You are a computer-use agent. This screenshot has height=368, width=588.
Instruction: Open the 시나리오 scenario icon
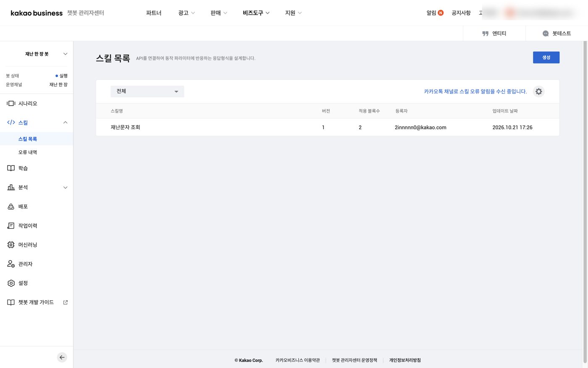(x=11, y=103)
